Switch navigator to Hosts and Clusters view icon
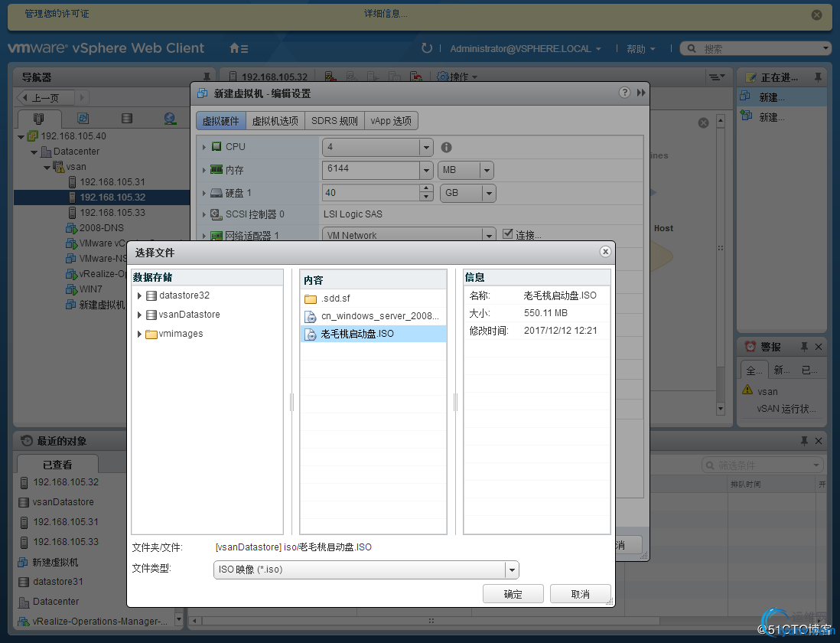Screen dimensions: 840x643 38,119
